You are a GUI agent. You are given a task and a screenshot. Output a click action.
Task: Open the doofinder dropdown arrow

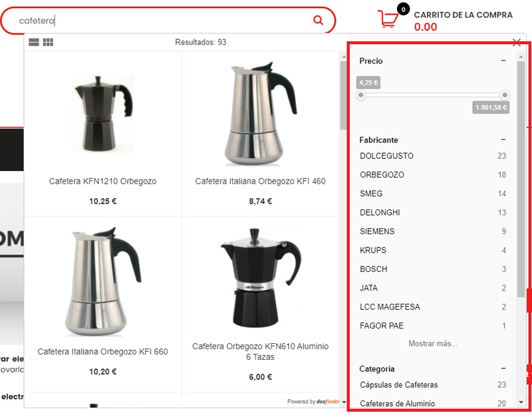click(344, 402)
